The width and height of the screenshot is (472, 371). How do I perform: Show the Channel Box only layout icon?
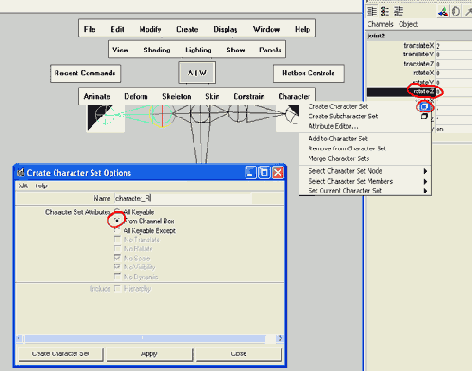click(x=372, y=12)
